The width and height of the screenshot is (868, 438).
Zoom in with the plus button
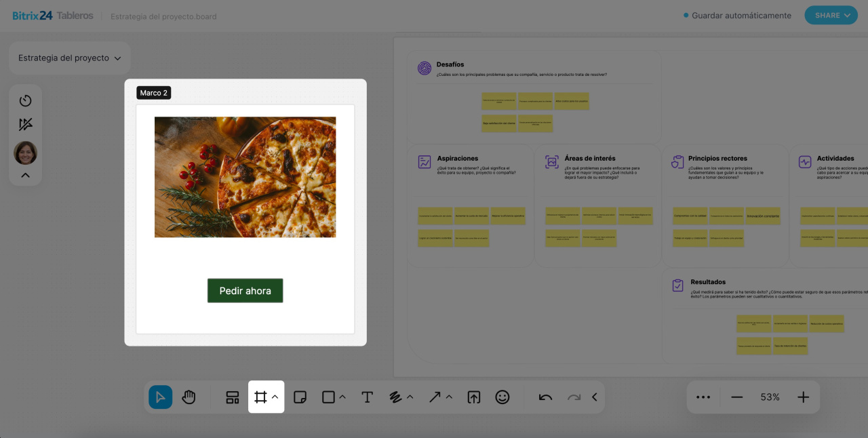[x=803, y=397]
